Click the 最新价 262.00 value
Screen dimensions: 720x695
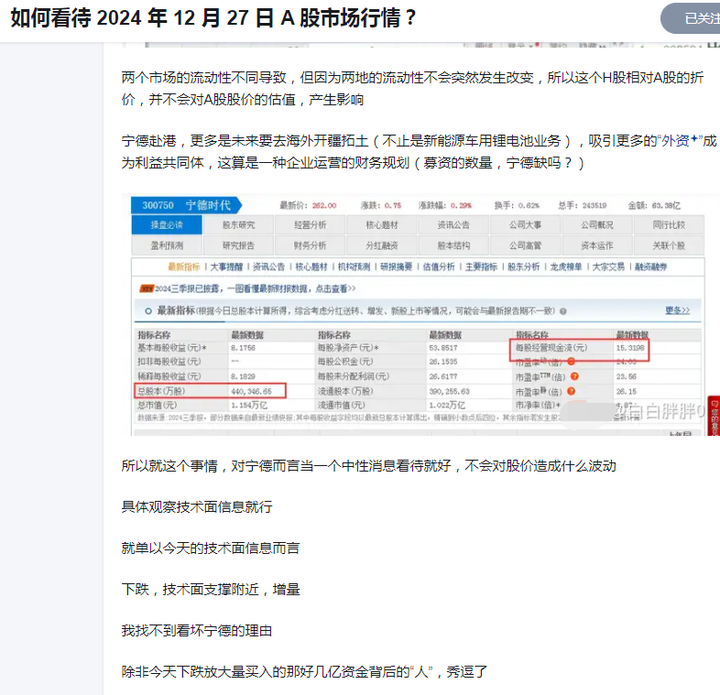point(324,205)
